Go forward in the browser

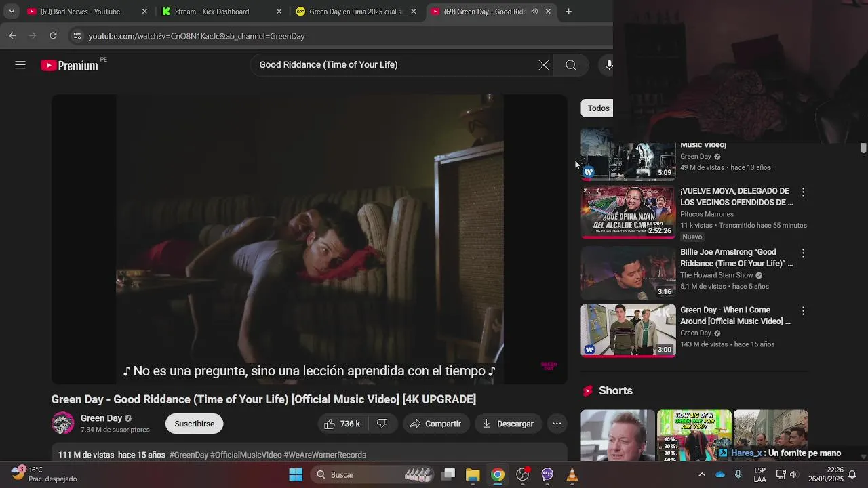(33, 36)
